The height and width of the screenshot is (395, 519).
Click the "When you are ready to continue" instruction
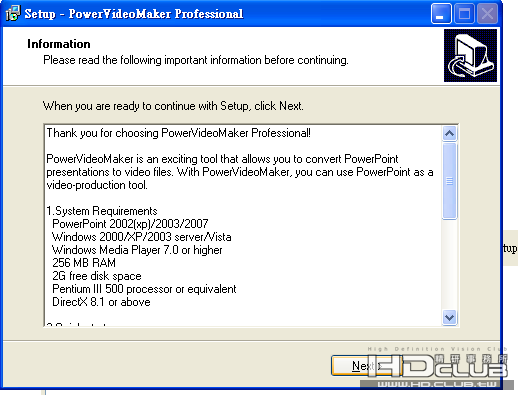[x=173, y=106]
